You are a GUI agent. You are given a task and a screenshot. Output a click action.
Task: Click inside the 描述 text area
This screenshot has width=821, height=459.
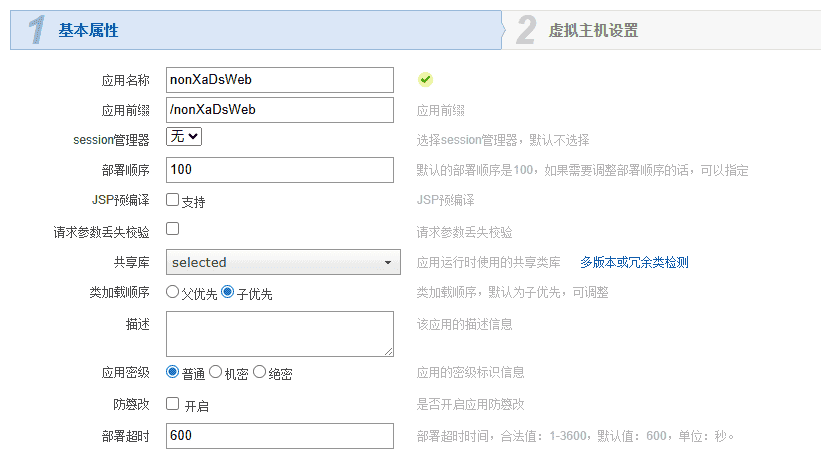(x=280, y=333)
